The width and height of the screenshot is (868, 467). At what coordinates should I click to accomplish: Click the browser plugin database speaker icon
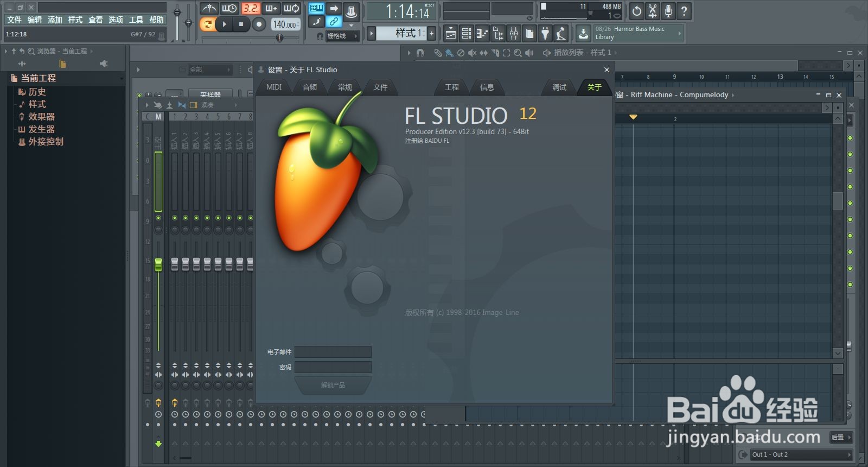tap(104, 64)
